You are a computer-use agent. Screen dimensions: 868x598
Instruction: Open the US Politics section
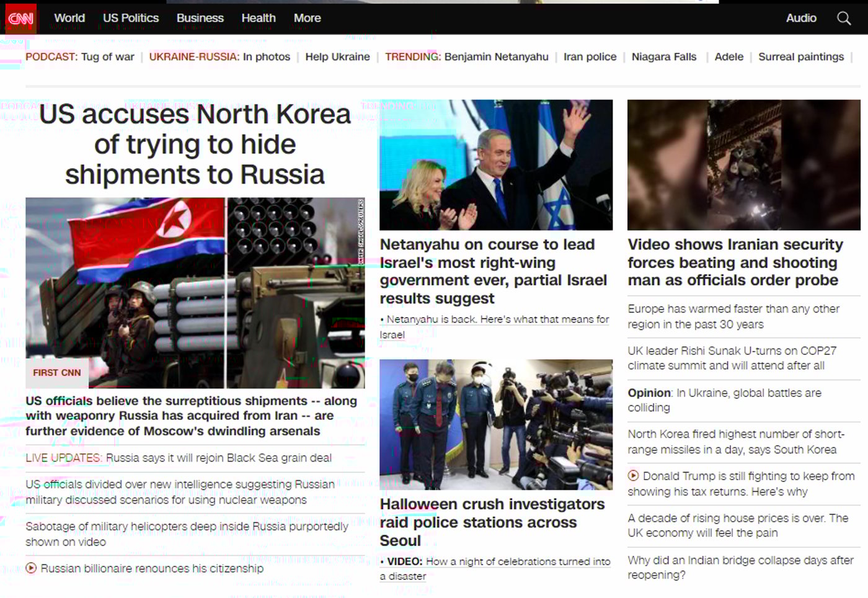131,18
